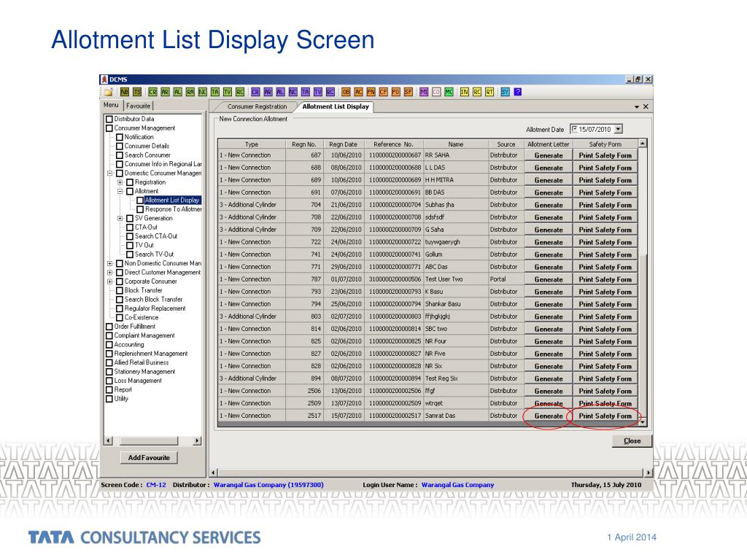Tick the Distributor Data checkbox
Screen dimensions: 747x560
tap(109, 119)
